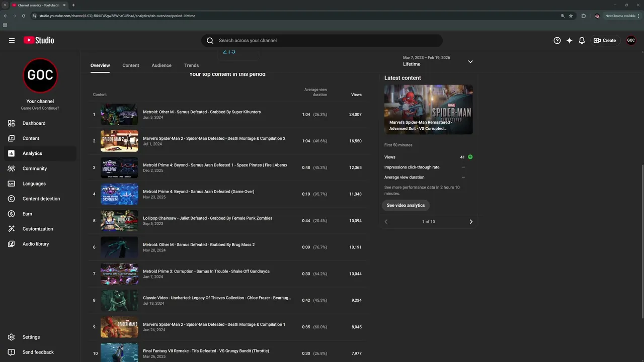The height and width of the screenshot is (362, 644).
Task: Click the 16,550 views value
Action: click(355, 141)
